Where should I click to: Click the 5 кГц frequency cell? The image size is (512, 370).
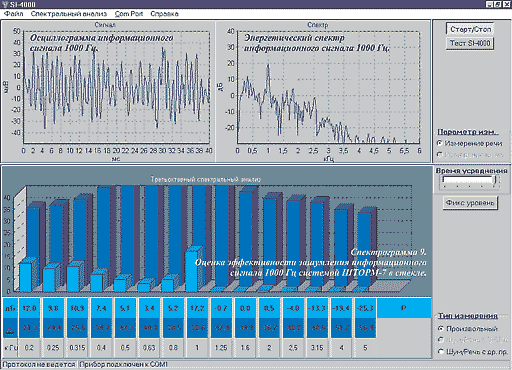coord(365,348)
